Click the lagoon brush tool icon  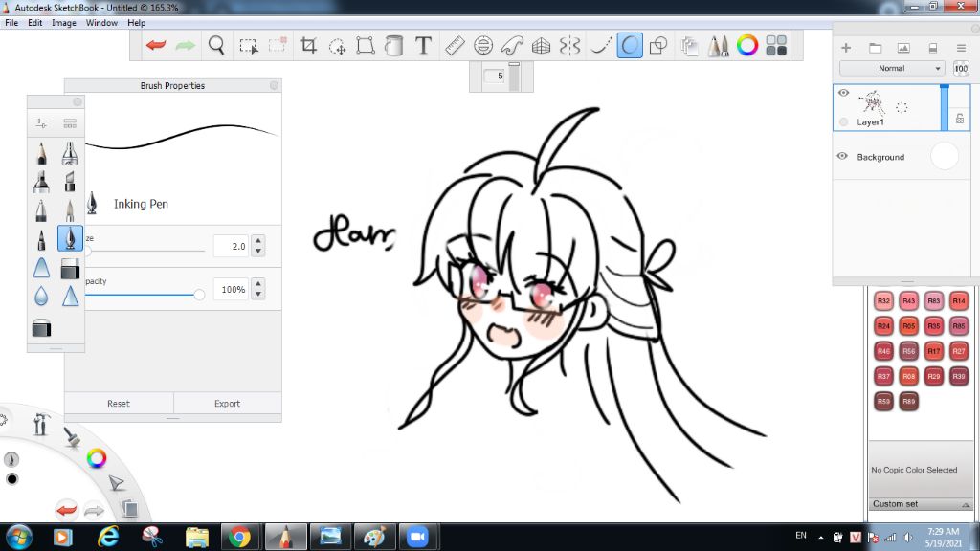click(73, 437)
